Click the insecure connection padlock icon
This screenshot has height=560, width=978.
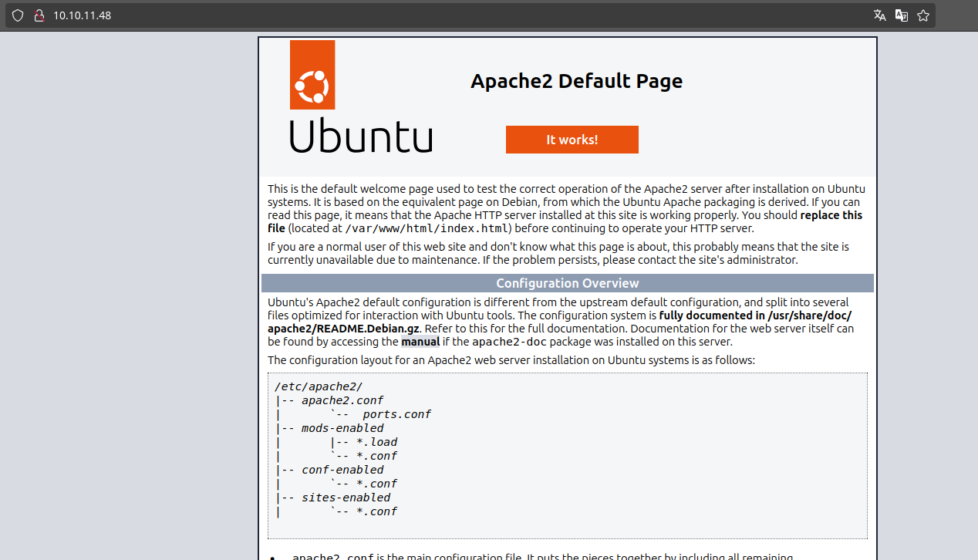click(39, 15)
